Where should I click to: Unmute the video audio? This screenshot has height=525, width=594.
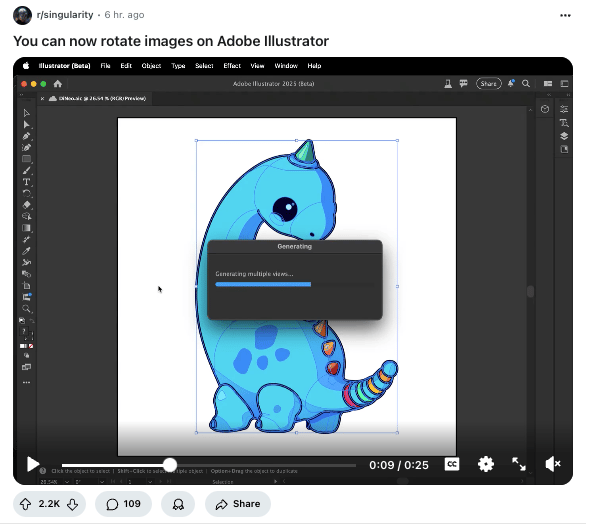[553, 464]
